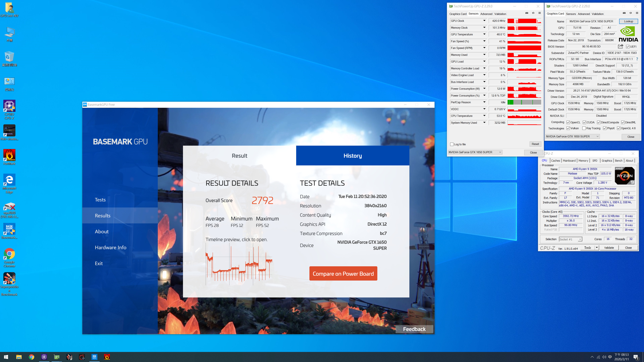The width and height of the screenshot is (644, 362).
Task: Open the Windows Start menu
Action: point(6,357)
